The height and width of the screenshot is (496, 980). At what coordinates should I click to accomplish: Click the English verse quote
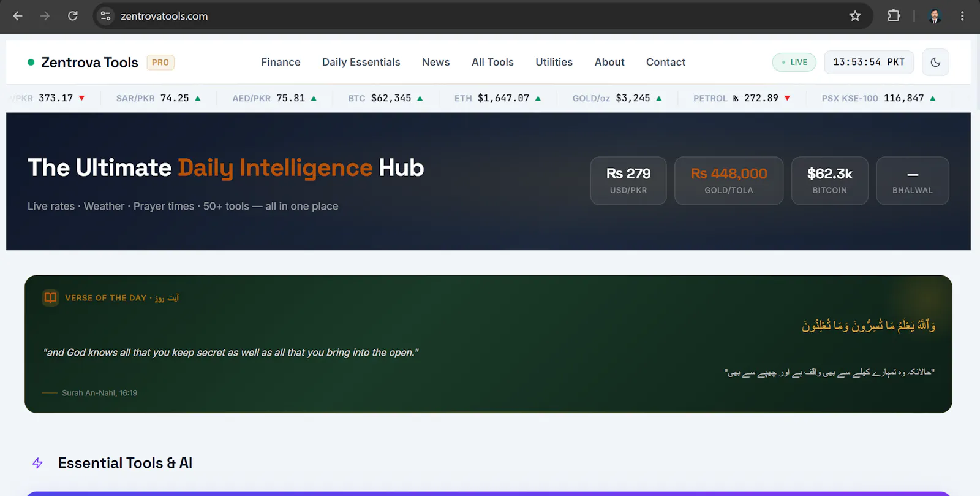(x=231, y=353)
